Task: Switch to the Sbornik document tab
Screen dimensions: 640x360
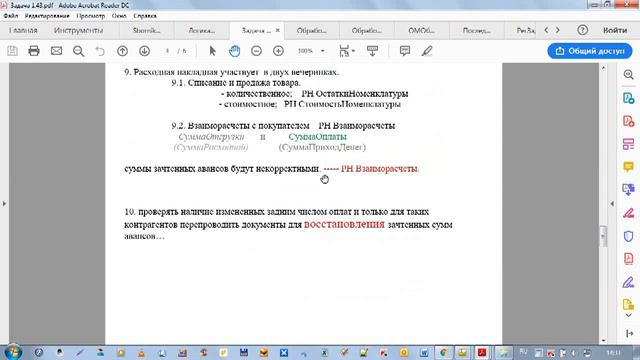Action: [x=147, y=30]
